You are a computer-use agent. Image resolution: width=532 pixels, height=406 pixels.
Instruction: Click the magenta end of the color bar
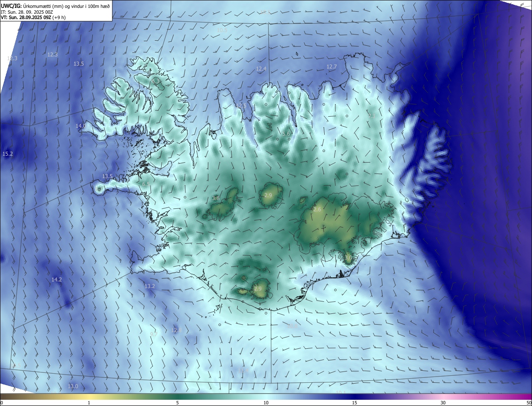pyautogui.click(x=526, y=396)
